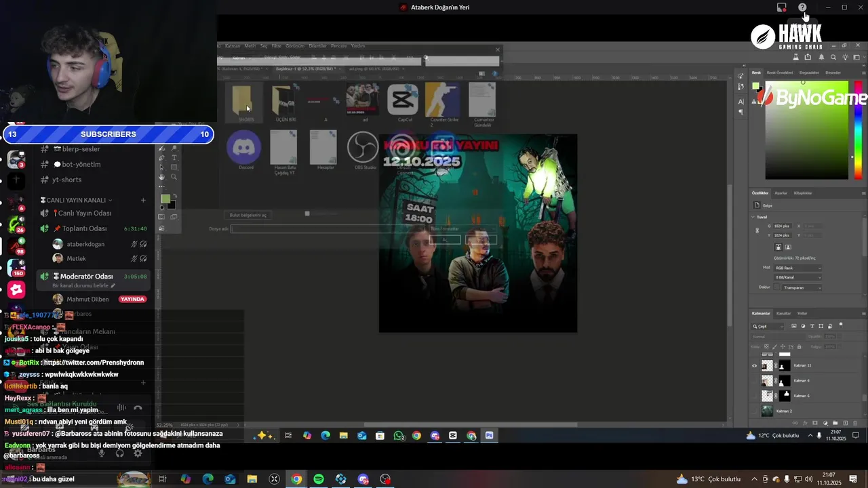Screen dimensions: 868x488
Task: Swap foreground and background colors
Action: (175, 196)
